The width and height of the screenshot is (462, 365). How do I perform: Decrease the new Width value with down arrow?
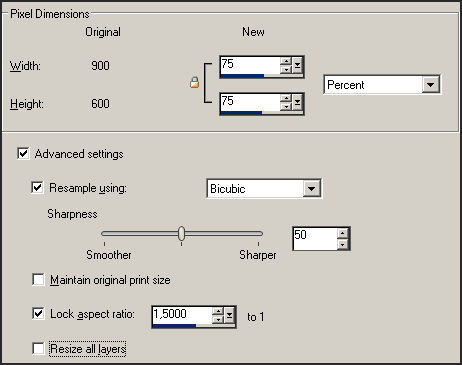(x=286, y=70)
